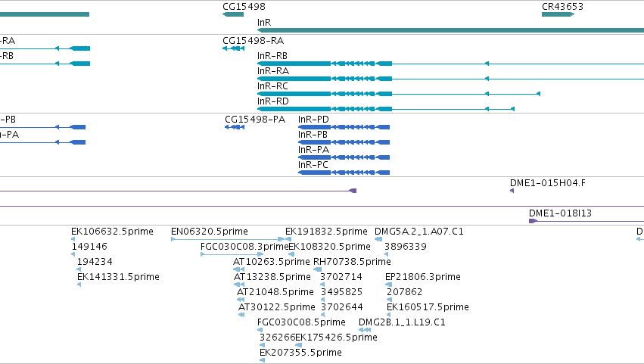Image resolution: width=644 pixels, height=364 pixels.
Task: Select the EK160517.5prime EST label
Action: click(x=428, y=307)
